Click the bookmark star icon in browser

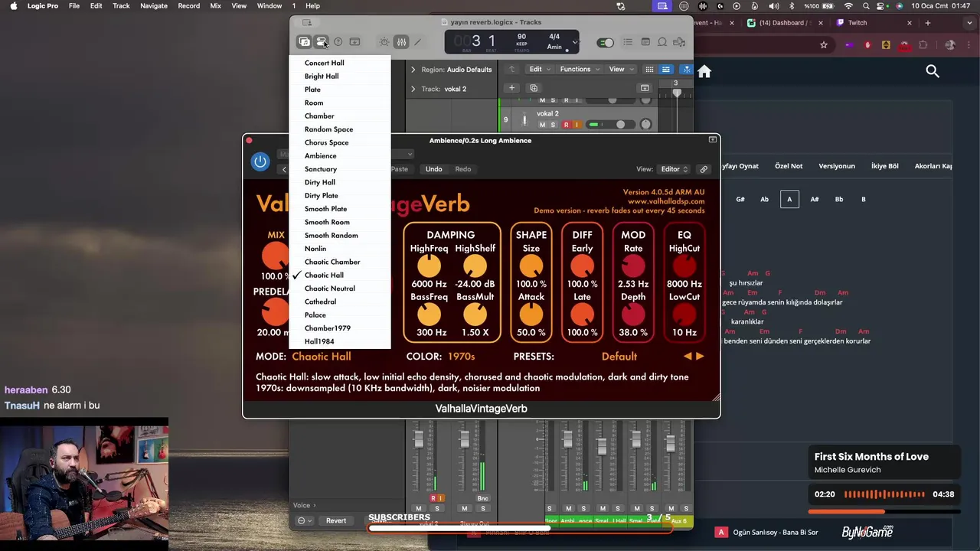pyautogui.click(x=824, y=45)
